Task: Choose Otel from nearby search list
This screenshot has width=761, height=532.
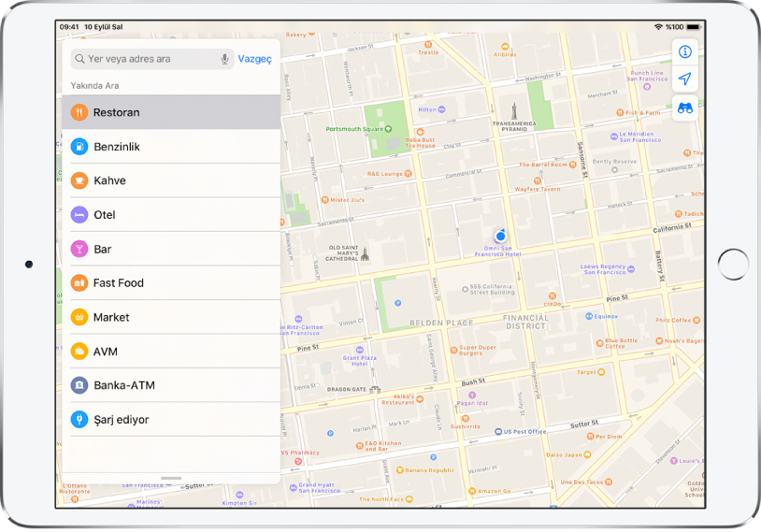Action: [x=171, y=214]
